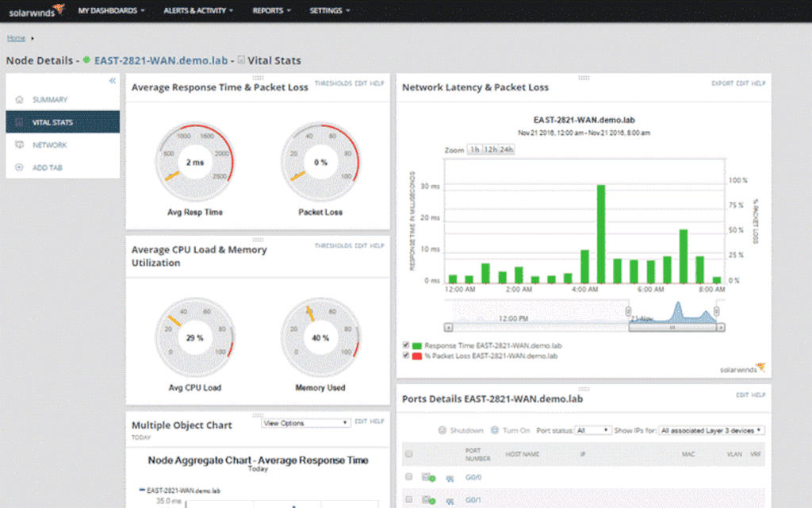812x508 pixels.
Task: Open the View Options dropdown
Action: (305, 423)
